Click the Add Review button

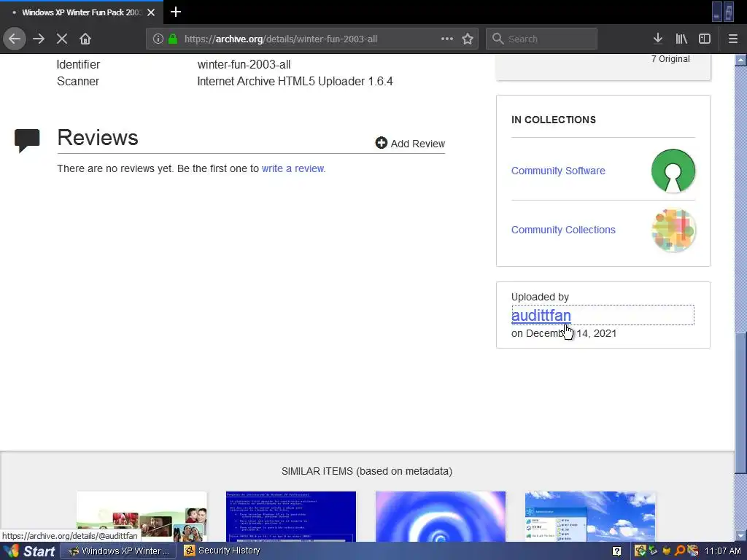coord(410,144)
